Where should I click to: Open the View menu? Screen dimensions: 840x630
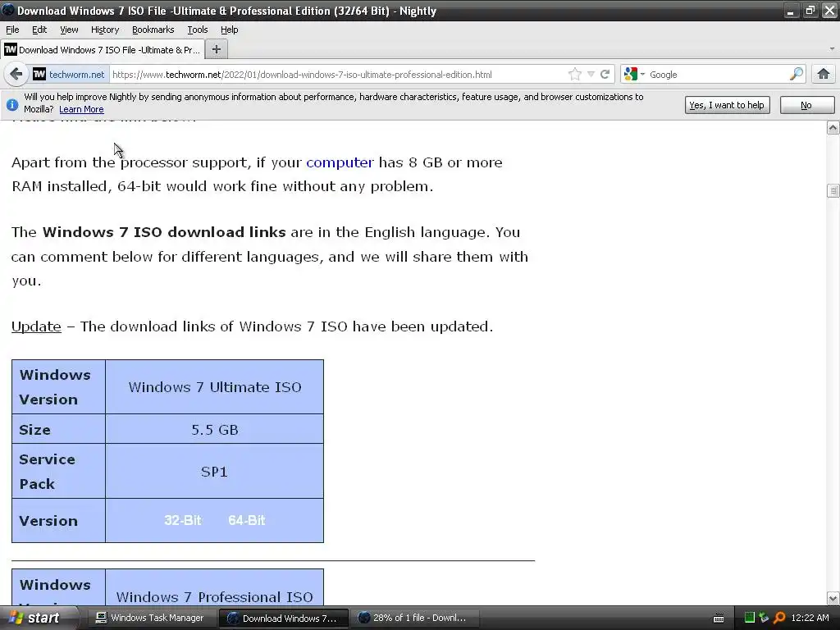tap(69, 30)
